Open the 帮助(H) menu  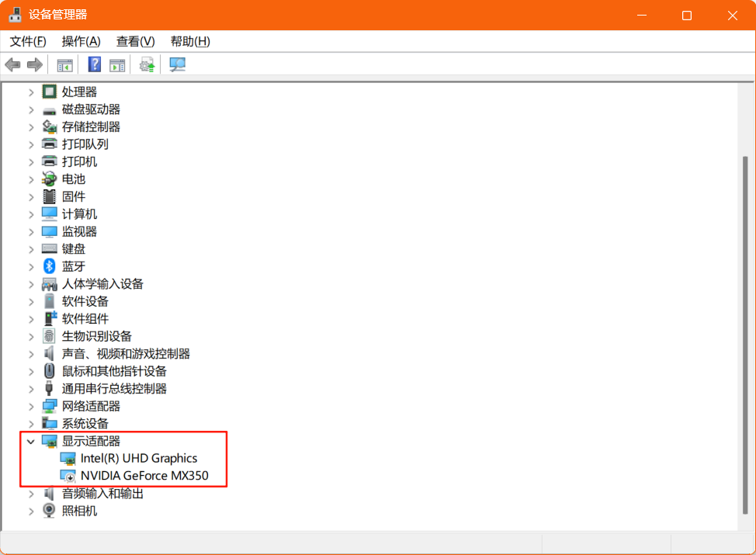pyautogui.click(x=190, y=41)
